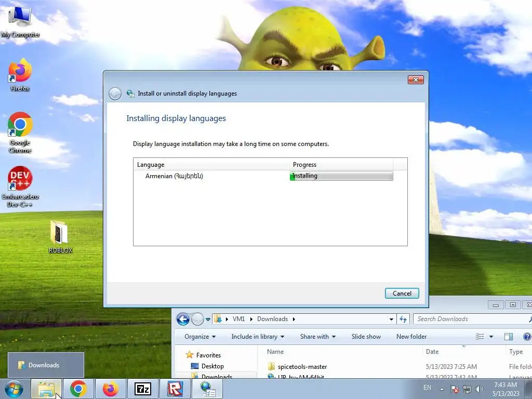
Task: Close the language installer window
Action: [416, 79]
